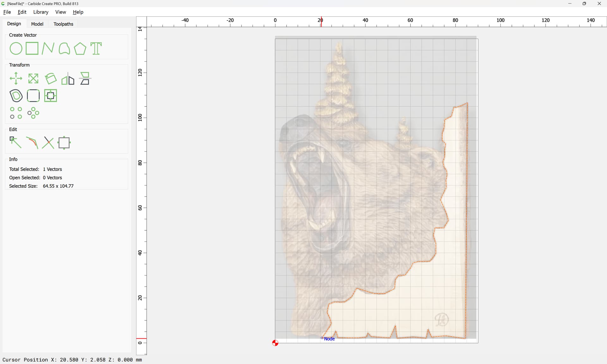This screenshot has height=364, width=607.
Task: Activate the Scale/Resize transform tool
Action: pyautogui.click(x=33, y=79)
